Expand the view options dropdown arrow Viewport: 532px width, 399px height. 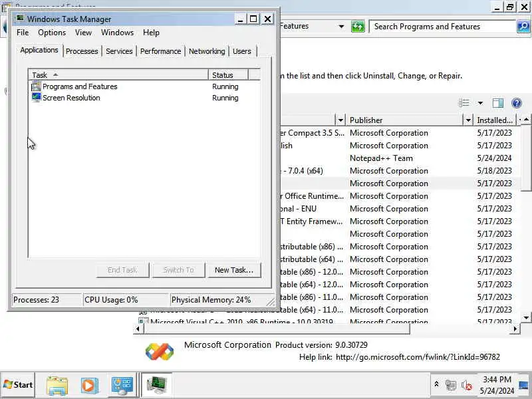click(x=480, y=103)
